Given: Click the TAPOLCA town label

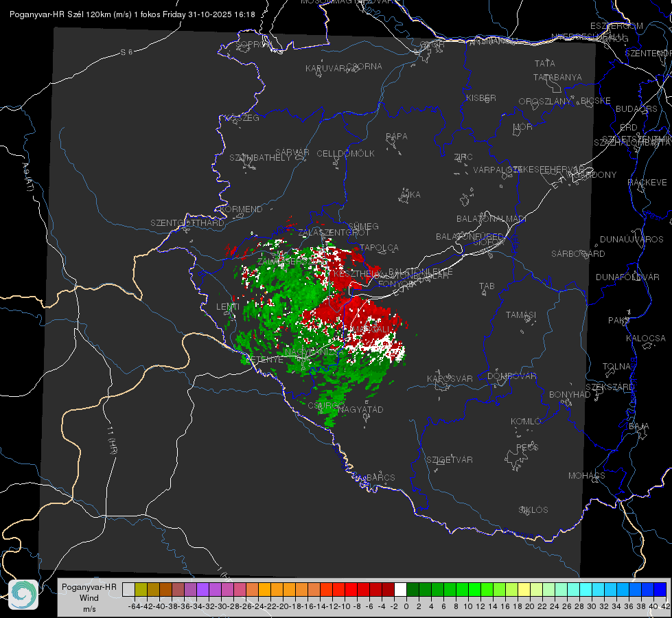Looking at the screenshot, I should coord(380,247).
